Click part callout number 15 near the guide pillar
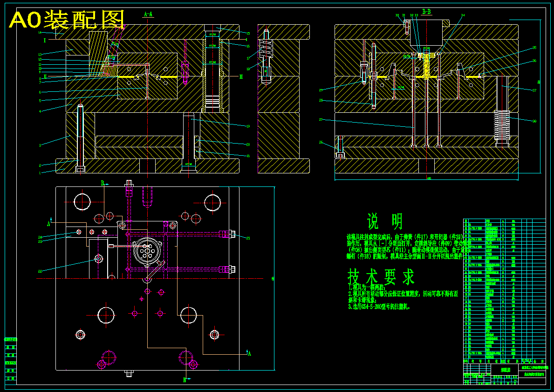The height and width of the screenshot is (392, 554). (x=248, y=34)
